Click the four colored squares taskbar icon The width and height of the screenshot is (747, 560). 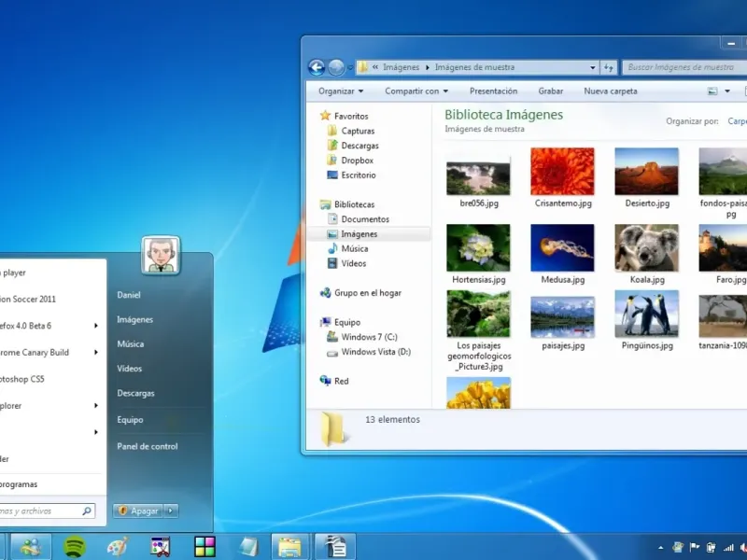(x=204, y=547)
